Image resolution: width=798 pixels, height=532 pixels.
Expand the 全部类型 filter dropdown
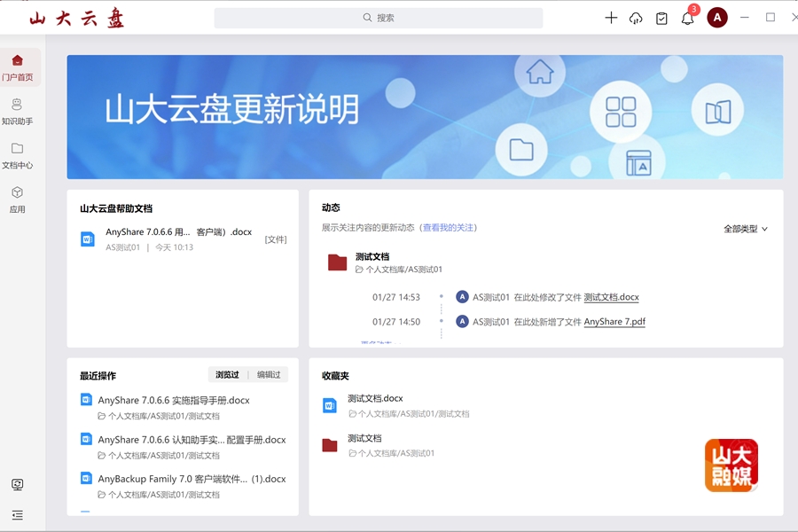click(745, 229)
